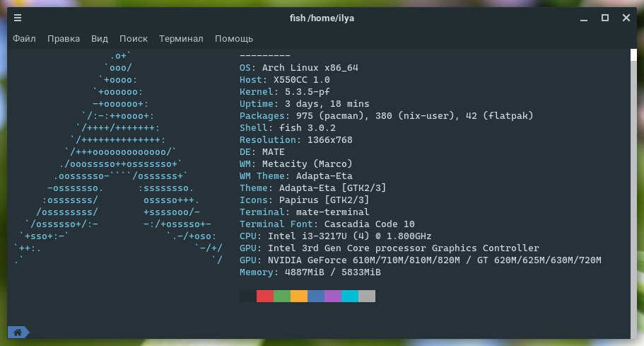Click the 'GPU: Intel 3rd Gen Core' line
The height and width of the screenshot is (346, 644).
pos(390,248)
